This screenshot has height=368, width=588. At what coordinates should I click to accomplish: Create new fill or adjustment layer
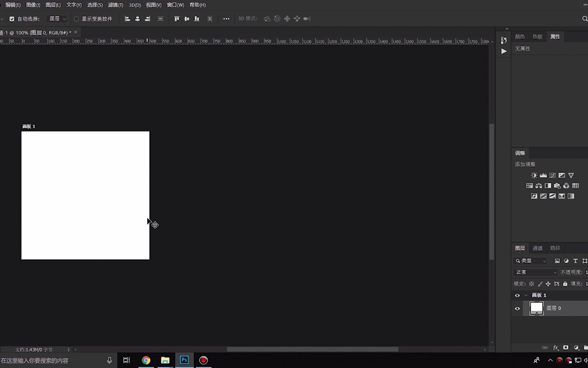(576, 348)
